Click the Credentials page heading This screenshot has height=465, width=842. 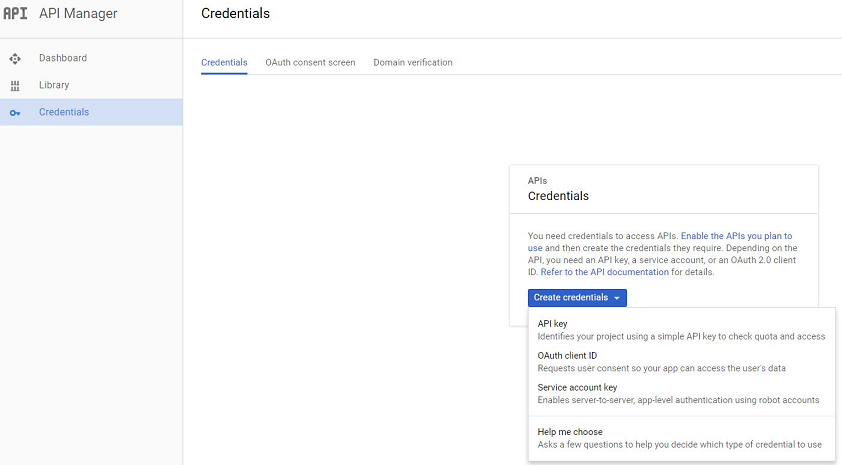pyautogui.click(x=235, y=13)
